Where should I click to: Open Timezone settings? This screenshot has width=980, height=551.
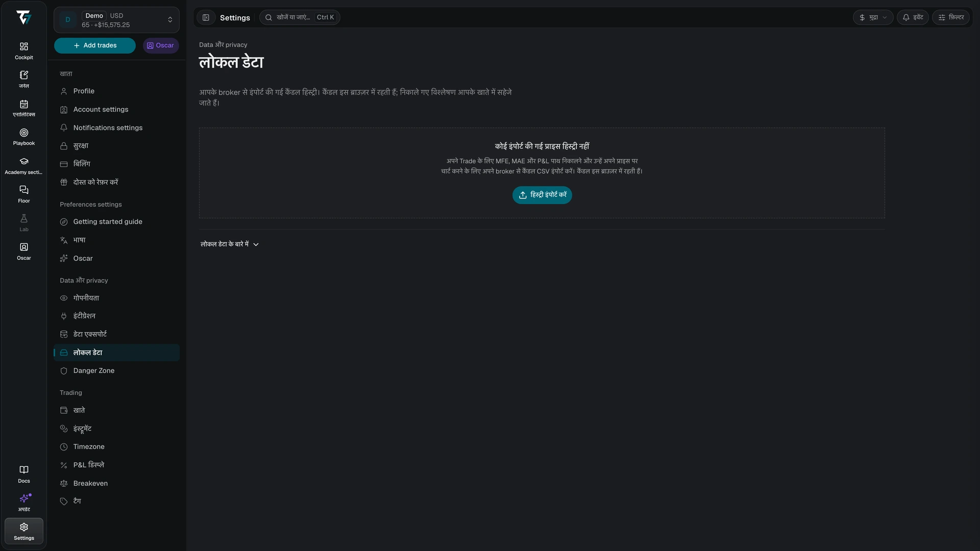click(x=116, y=447)
